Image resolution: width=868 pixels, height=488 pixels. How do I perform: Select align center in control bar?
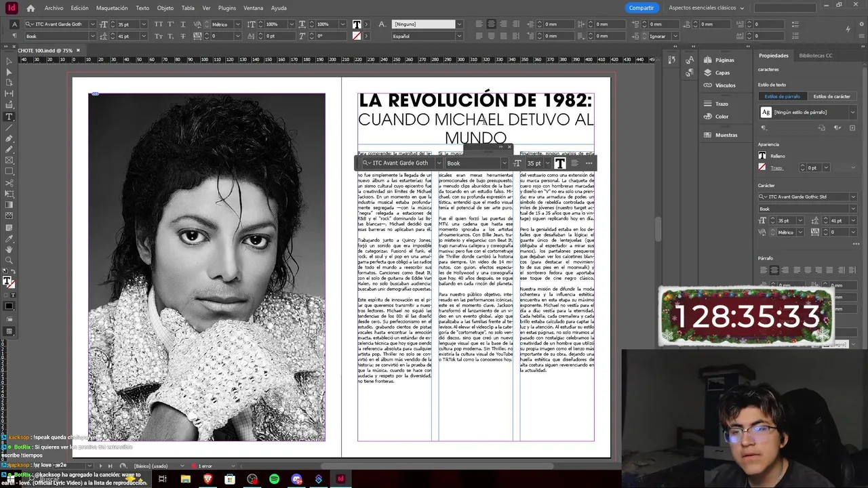pos(491,24)
